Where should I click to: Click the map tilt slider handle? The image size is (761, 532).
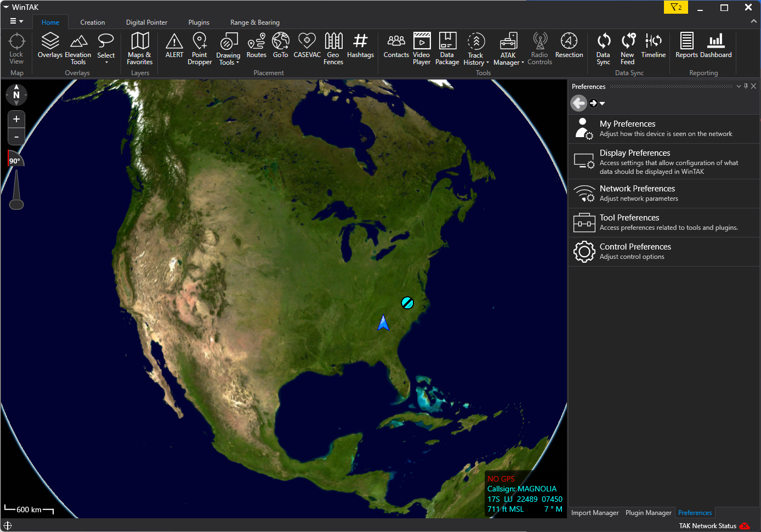coord(16,204)
